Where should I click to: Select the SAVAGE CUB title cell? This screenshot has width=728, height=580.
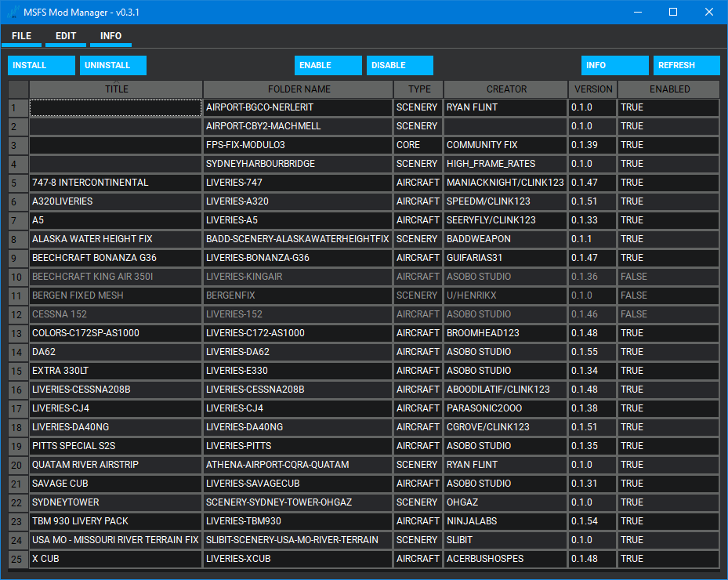point(116,484)
